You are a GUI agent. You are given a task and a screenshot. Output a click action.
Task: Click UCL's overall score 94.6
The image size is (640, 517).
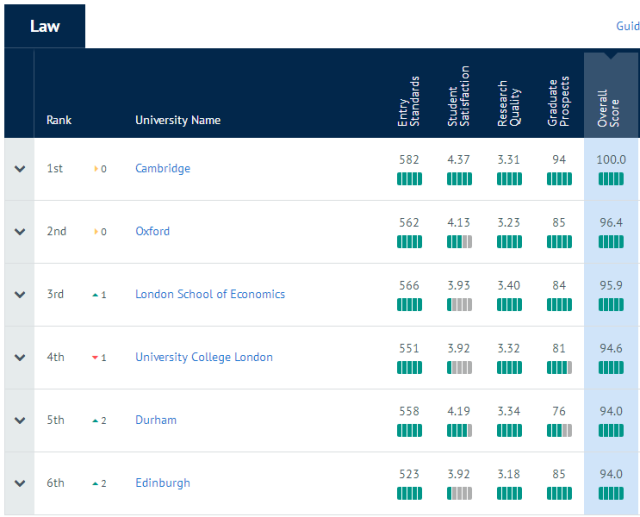click(x=611, y=348)
